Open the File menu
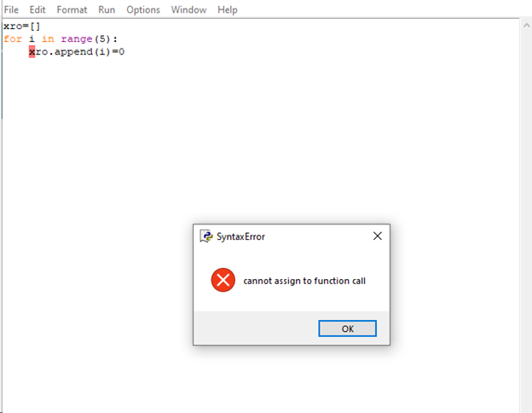 click(x=11, y=9)
